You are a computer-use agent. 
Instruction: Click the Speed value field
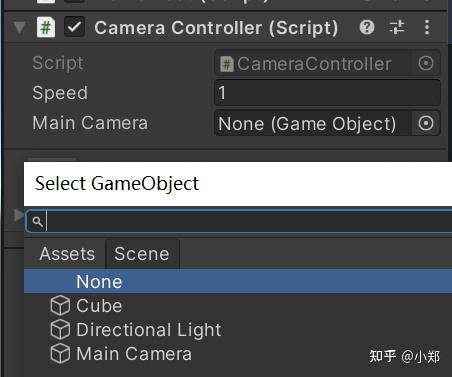point(327,93)
